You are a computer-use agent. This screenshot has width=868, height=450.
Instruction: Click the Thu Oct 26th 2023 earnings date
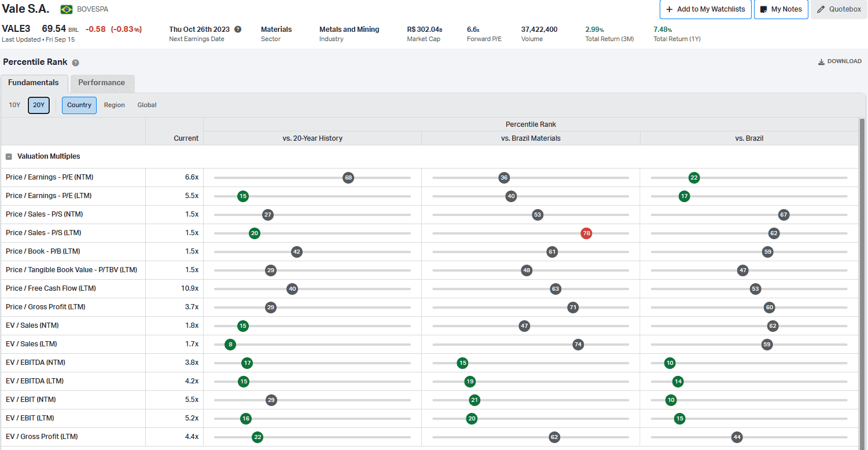pos(200,30)
